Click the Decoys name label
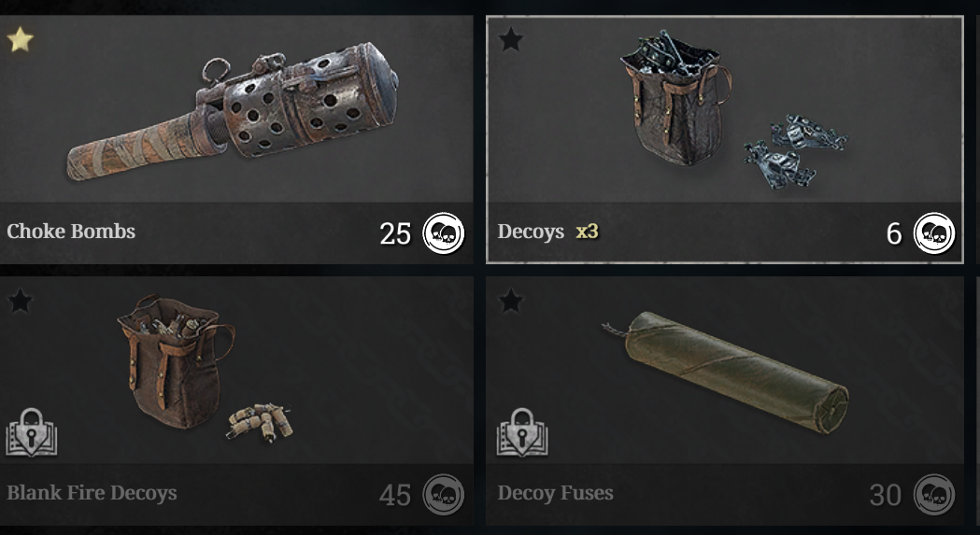This screenshot has height=535, width=980. pyautogui.click(x=531, y=232)
